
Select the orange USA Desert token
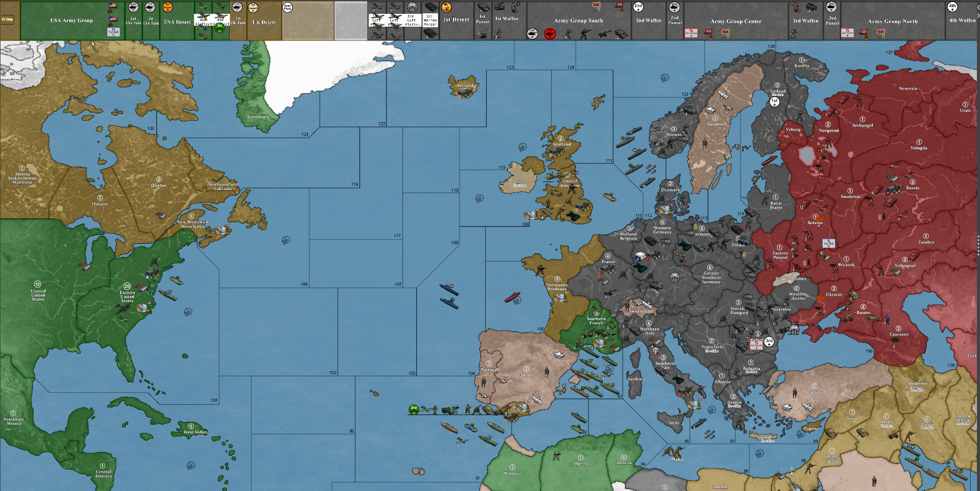pyautogui.click(x=167, y=7)
